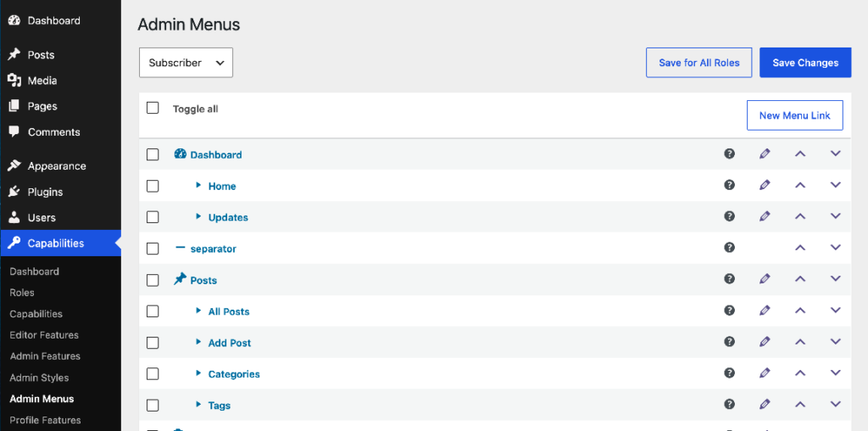Edit the Posts menu with pencil icon
Image resolution: width=868 pixels, height=431 pixels.
click(x=765, y=278)
